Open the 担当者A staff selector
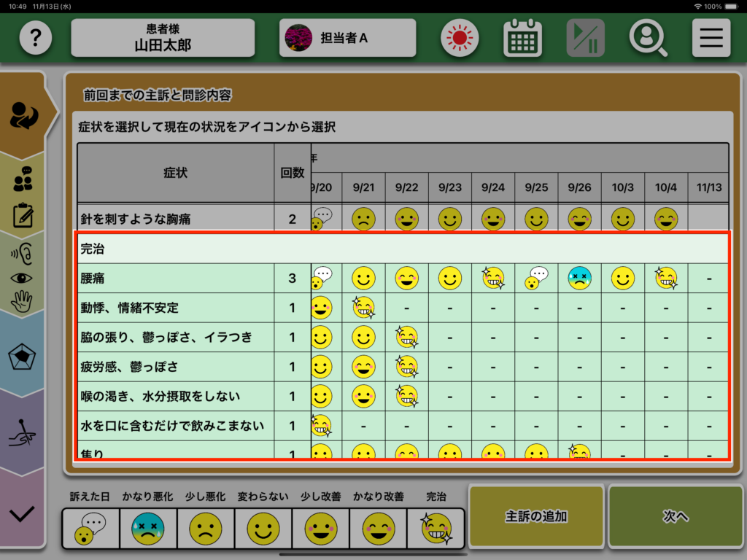This screenshot has width=747, height=560. pyautogui.click(x=347, y=38)
